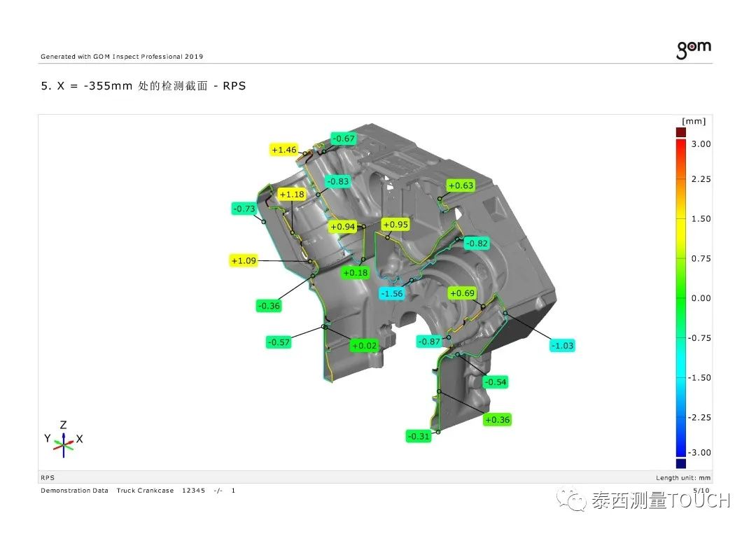Click the -0.31 deviation label
Image resolution: width=756 pixels, height=534 pixels.
419,437
